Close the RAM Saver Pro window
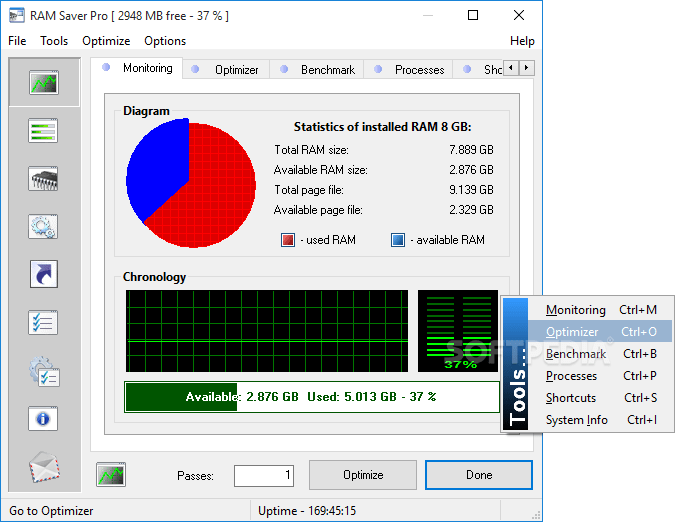Screen dimensions: 675x522 coord(519,15)
